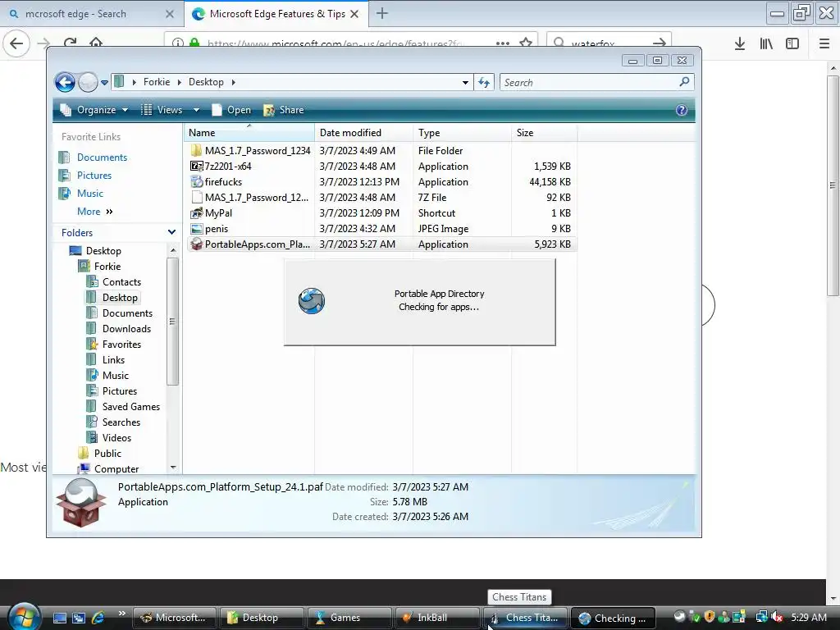
Task: Click the folder tree scrollbar thumb
Action: pos(172,322)
